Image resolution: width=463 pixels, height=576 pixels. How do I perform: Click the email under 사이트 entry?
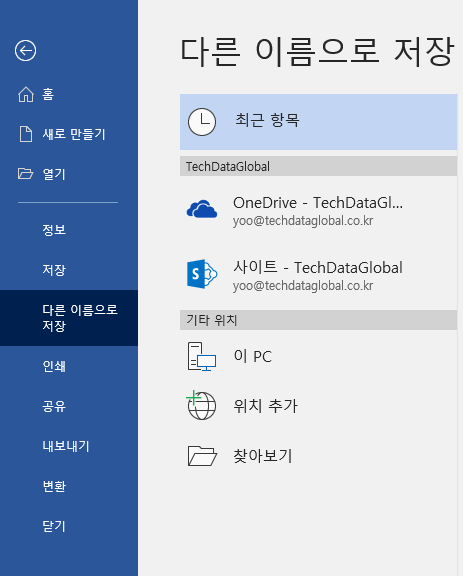[x=303, y=286]
